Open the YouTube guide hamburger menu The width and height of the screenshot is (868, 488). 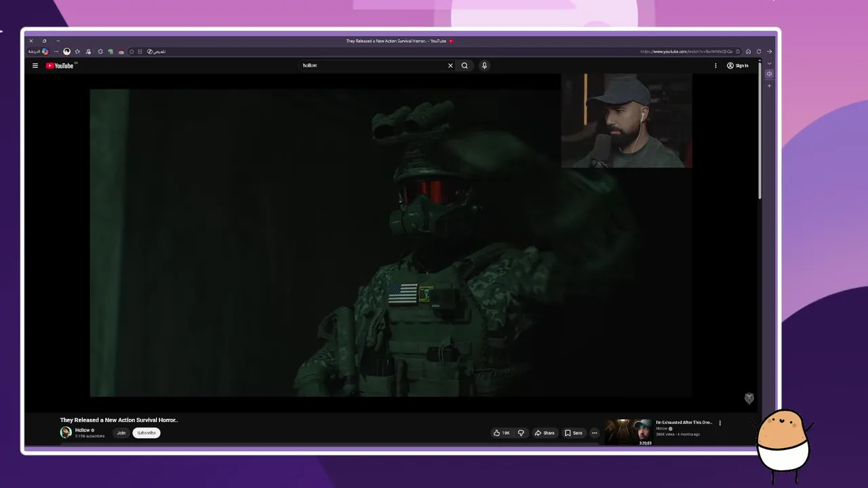[x=35, y=66]
